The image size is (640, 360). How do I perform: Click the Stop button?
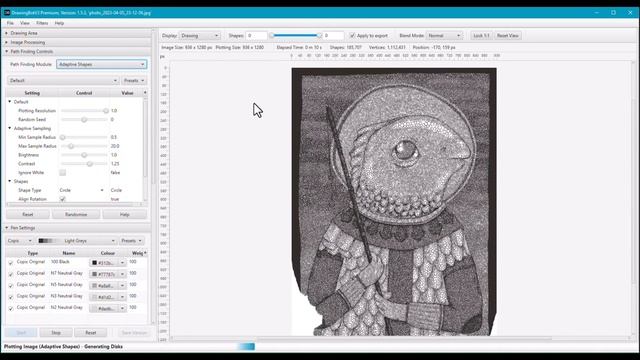tap(56, 333)
